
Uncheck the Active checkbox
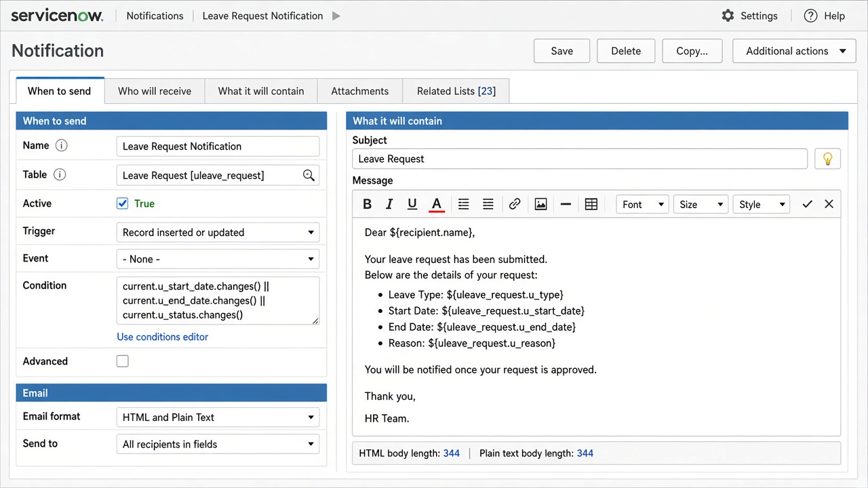123,203
